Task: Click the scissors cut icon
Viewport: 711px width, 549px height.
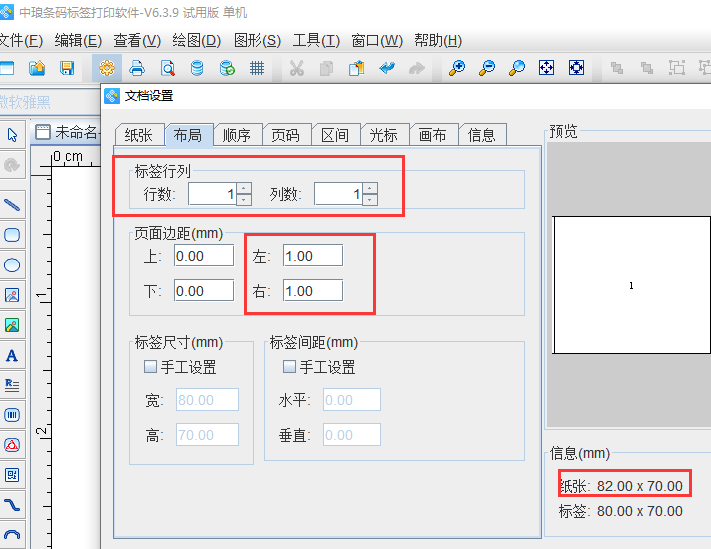Action: pos(297,68)
